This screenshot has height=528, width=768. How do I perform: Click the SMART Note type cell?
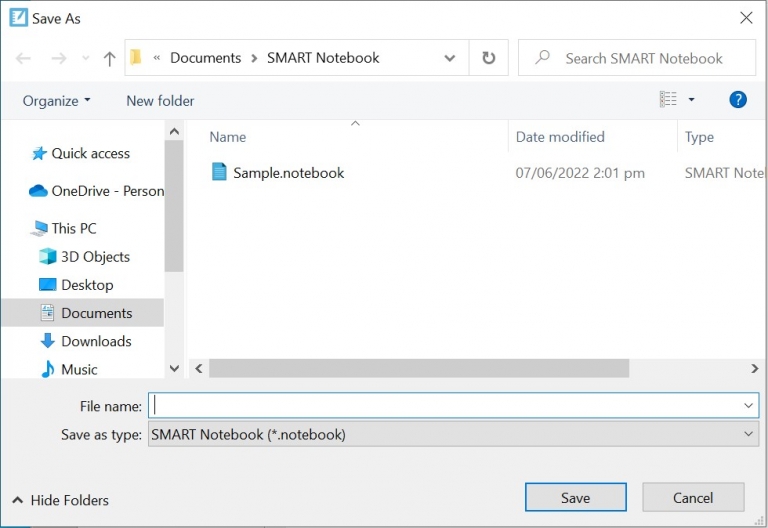724,173
